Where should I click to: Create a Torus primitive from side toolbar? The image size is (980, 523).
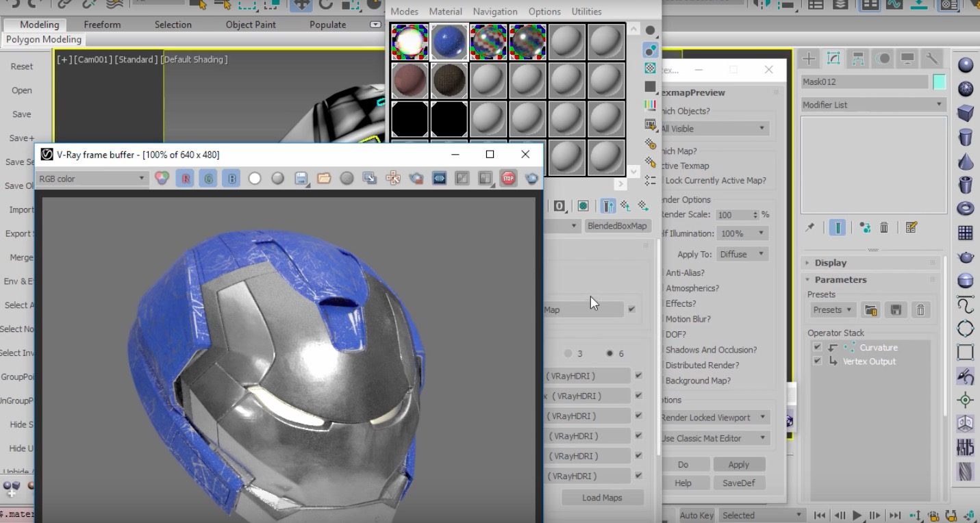coord(966,209)
